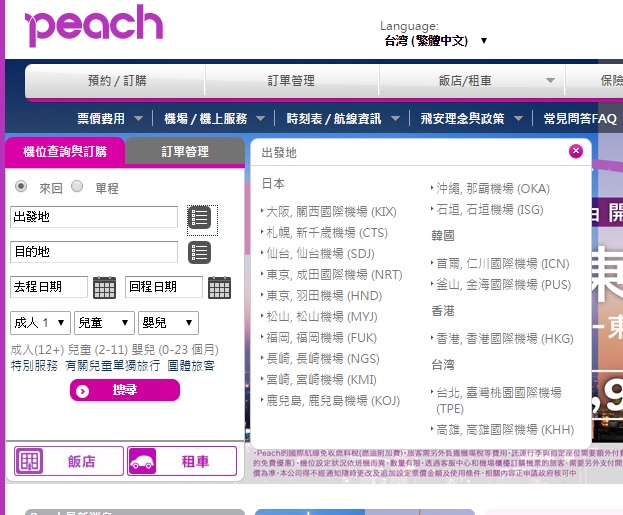Switch to the 訂單管理 tab in booking panel

coord(185,151)
